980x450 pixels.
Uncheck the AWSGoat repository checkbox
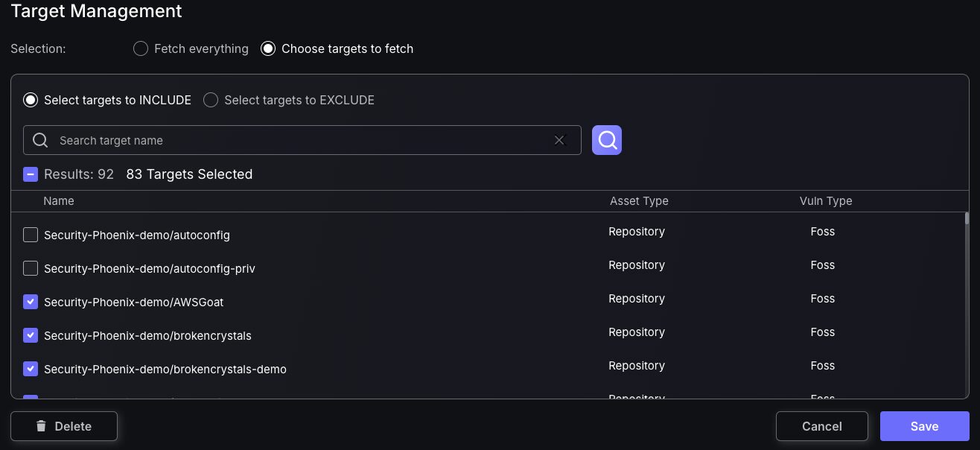click(x=31, y=302)
